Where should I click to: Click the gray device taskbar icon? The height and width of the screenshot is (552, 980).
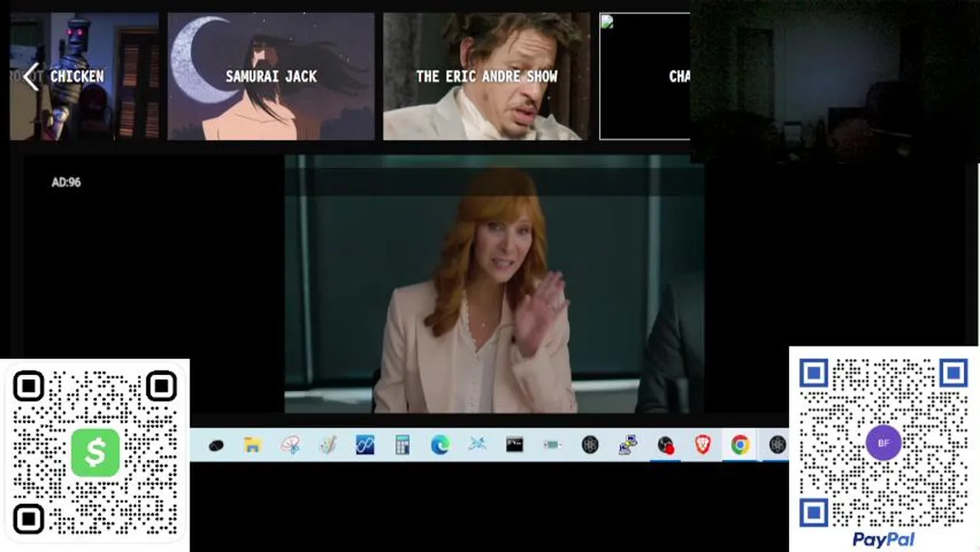pyautogui.click(x=552, y=445)
